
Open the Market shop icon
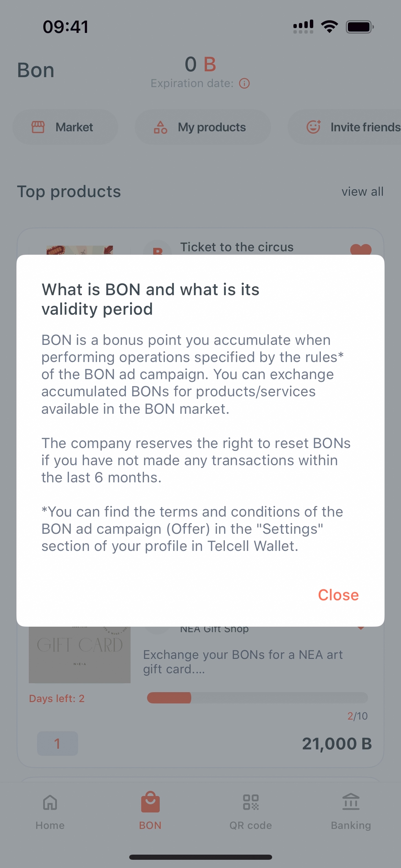[38, 127]
